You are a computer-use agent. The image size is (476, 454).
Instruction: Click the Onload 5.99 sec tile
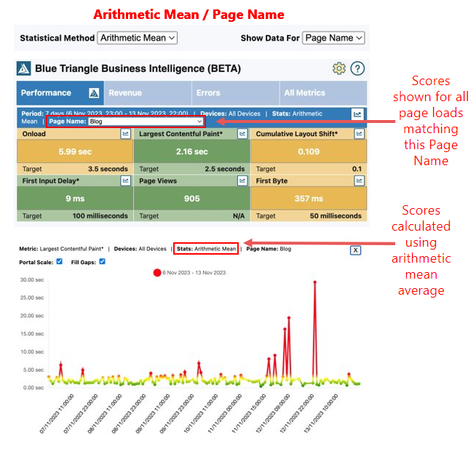75,151
